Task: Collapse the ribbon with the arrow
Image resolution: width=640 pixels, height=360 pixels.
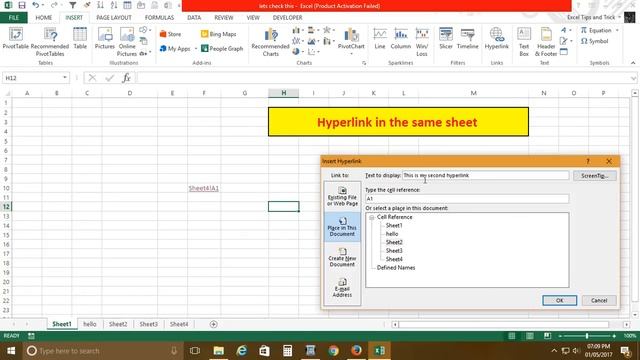Action: click(633, 63)
